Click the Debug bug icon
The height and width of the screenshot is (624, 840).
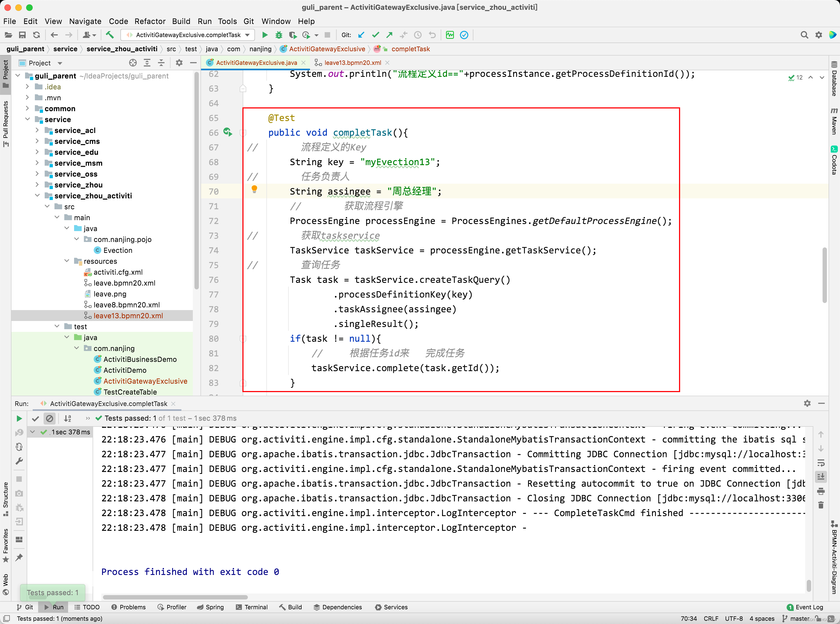(x=279, y=35)
